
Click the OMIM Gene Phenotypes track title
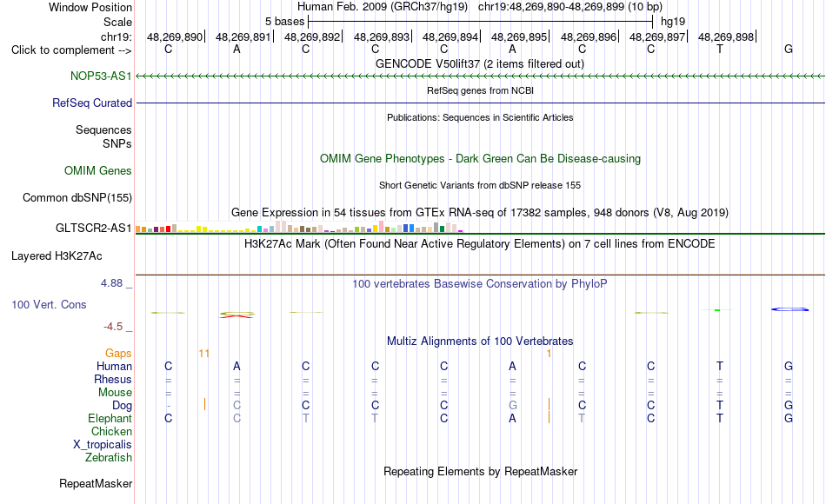(480, 158)
